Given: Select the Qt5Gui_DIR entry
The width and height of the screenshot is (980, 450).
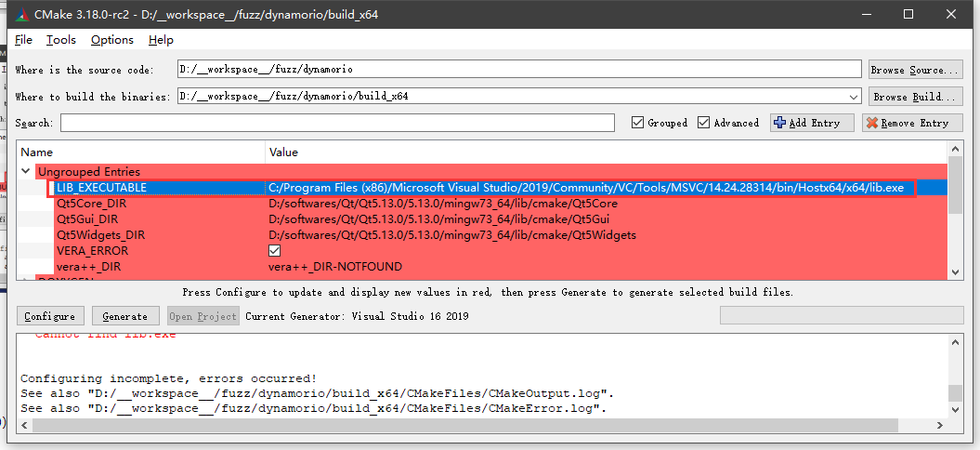Looking at the screenshot, I should (x=87, y=219).
